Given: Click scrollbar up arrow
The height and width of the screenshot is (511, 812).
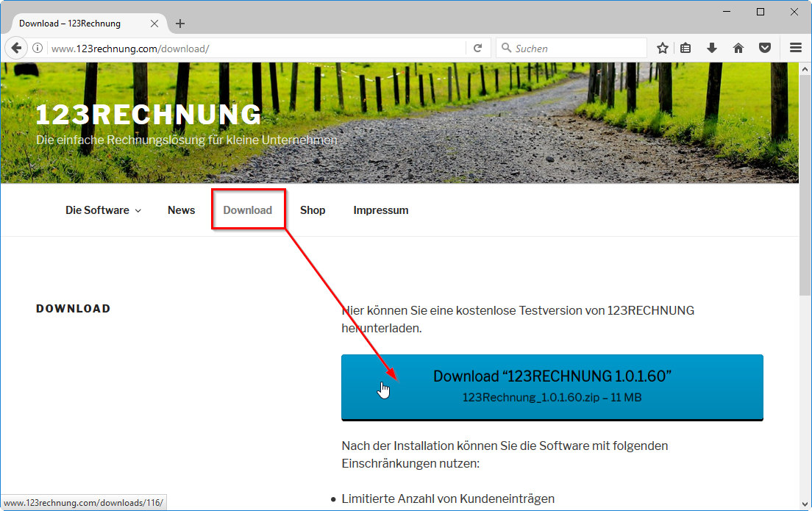Looking at the screenshot, I should [805, 69].
